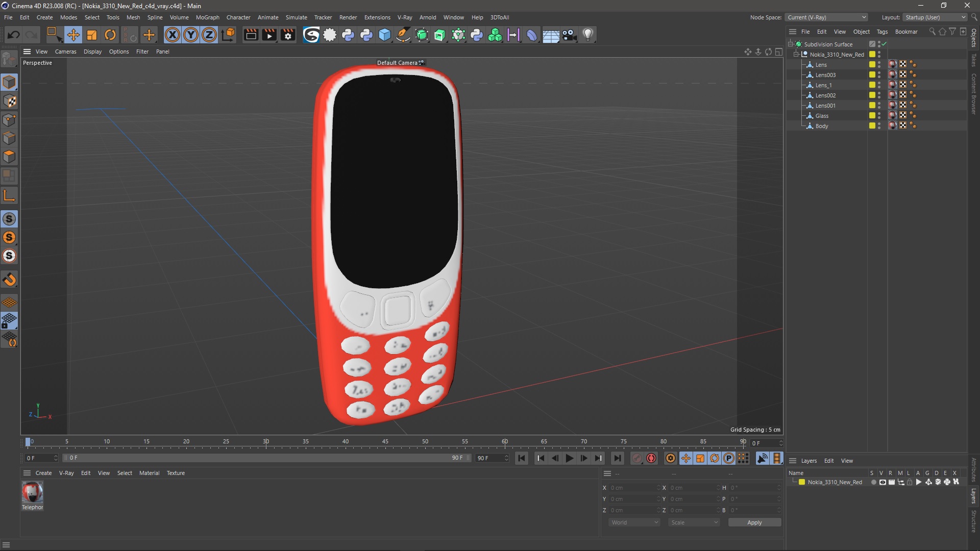Add a light object

click(x=588, y=35)
